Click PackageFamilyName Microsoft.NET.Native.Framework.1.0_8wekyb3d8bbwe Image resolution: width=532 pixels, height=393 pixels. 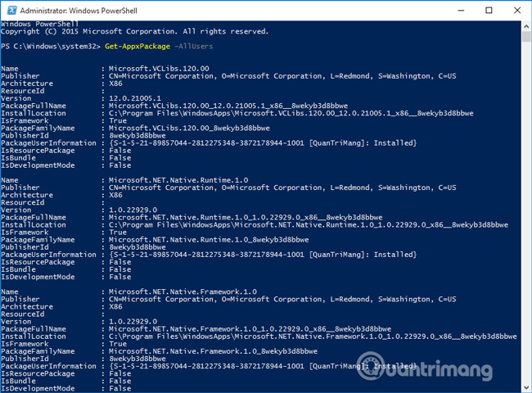click(x=213, y=351)
